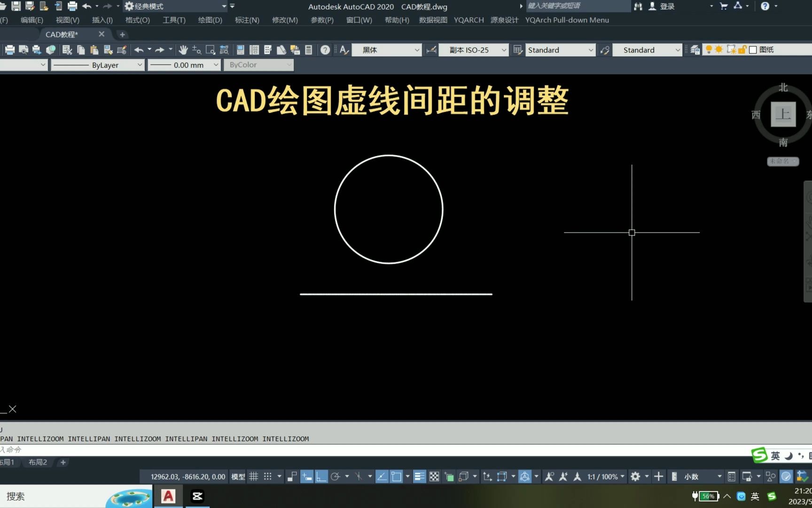The width and height of the screenshot is (812, 508).
Task: Toggle snap mode in status bar
Action: (268, 476)
